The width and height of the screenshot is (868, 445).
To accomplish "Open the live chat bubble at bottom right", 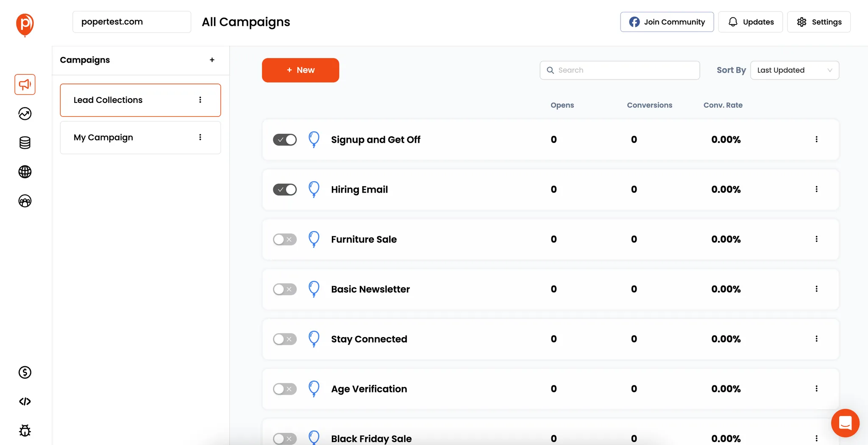I will pyautogui.click(x=845, y=423).
